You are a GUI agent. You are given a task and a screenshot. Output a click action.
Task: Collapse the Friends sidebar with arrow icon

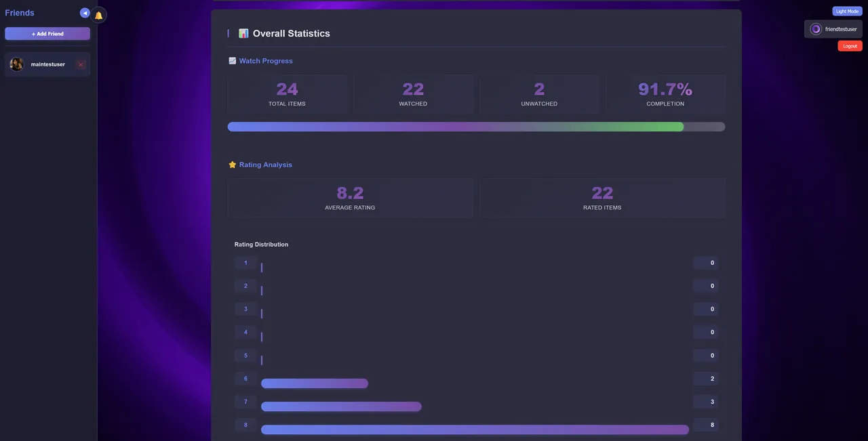pyautogui.click(x=85, y=13)
